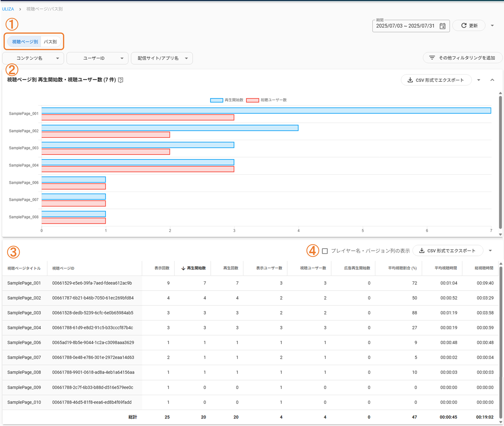The height and width of the screenshot is (426, 504).
Task: Sort by 平均視聴時間 column header
Action: [446, 268]
